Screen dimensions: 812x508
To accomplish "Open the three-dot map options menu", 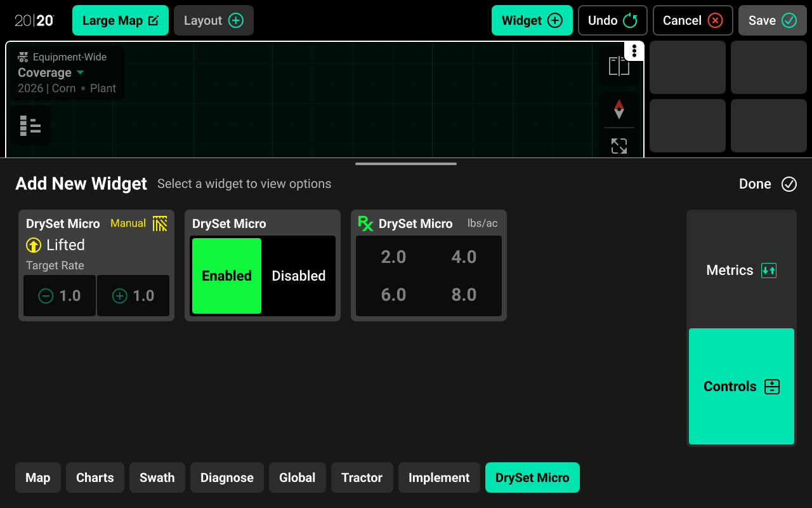I will pyautogui.click(x=634, y=51).
